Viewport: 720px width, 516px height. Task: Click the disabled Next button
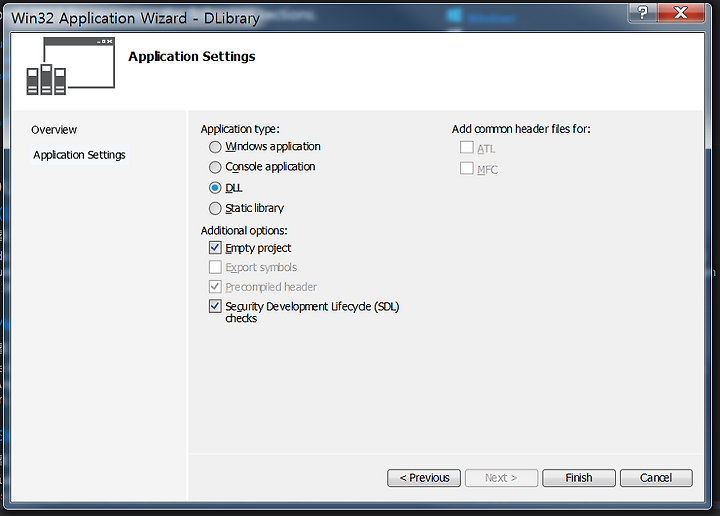(501, 478)
